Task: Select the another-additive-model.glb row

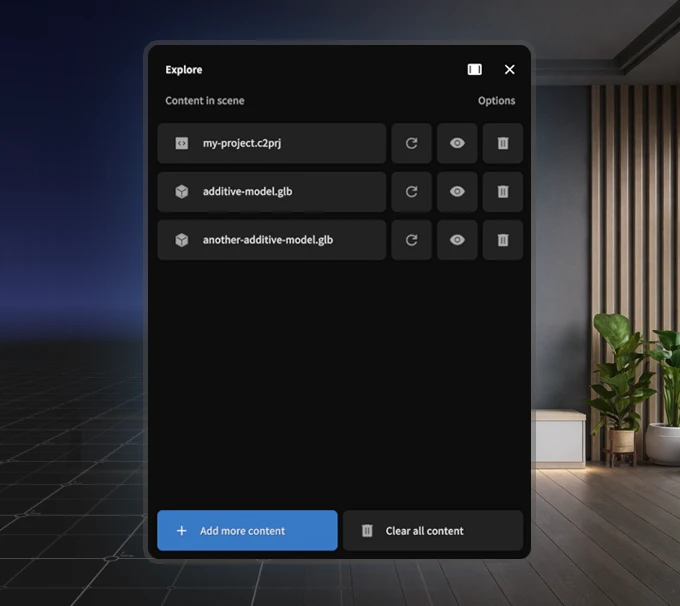Action: pyautogui.click(x=271, y=240)
